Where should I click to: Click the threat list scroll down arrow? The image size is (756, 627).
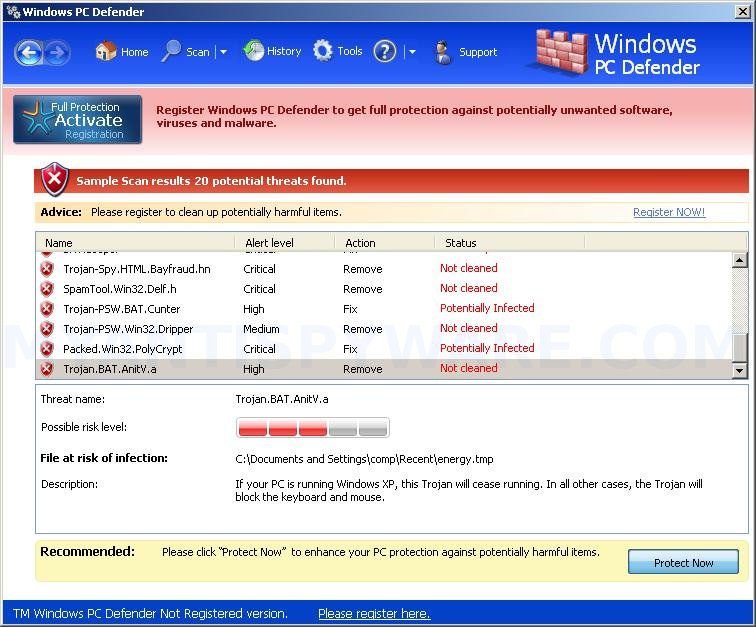(739, 370)
